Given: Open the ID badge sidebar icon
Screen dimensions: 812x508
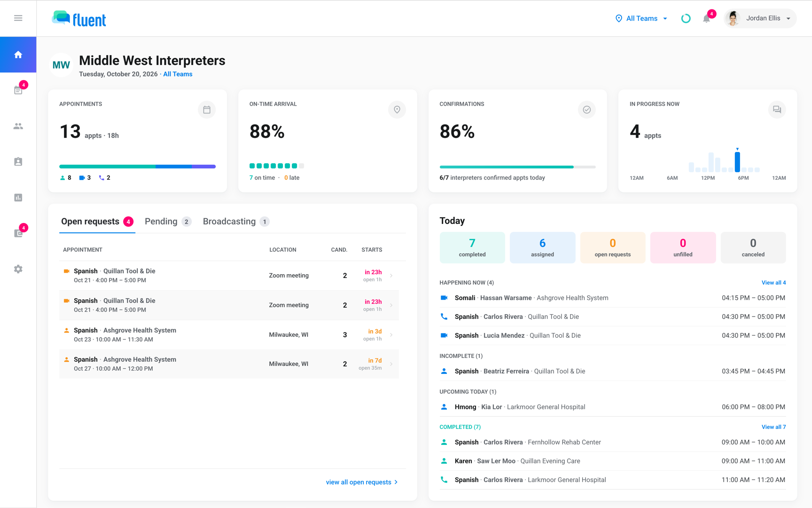Looking at the screenshot, I should (x=18, y=162).
